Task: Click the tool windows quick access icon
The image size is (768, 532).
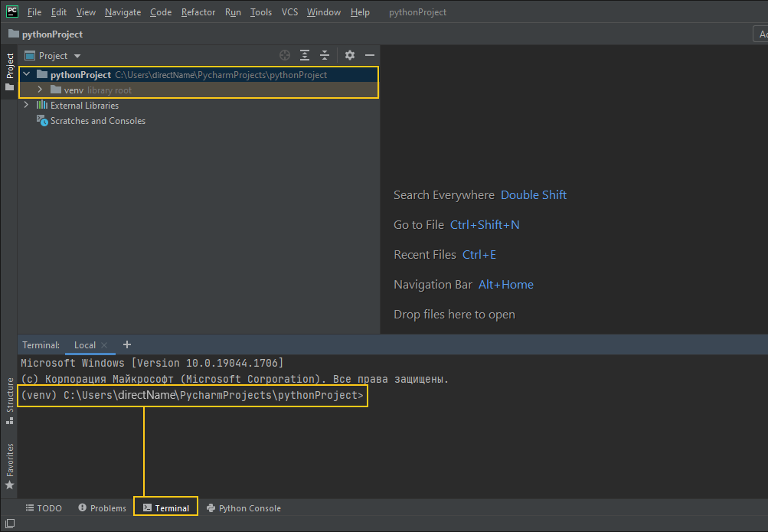Action: point(9,524)
